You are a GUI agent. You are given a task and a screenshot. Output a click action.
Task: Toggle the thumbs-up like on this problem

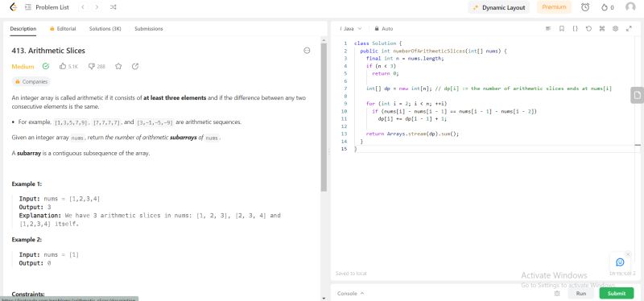[x=68, y=66]
